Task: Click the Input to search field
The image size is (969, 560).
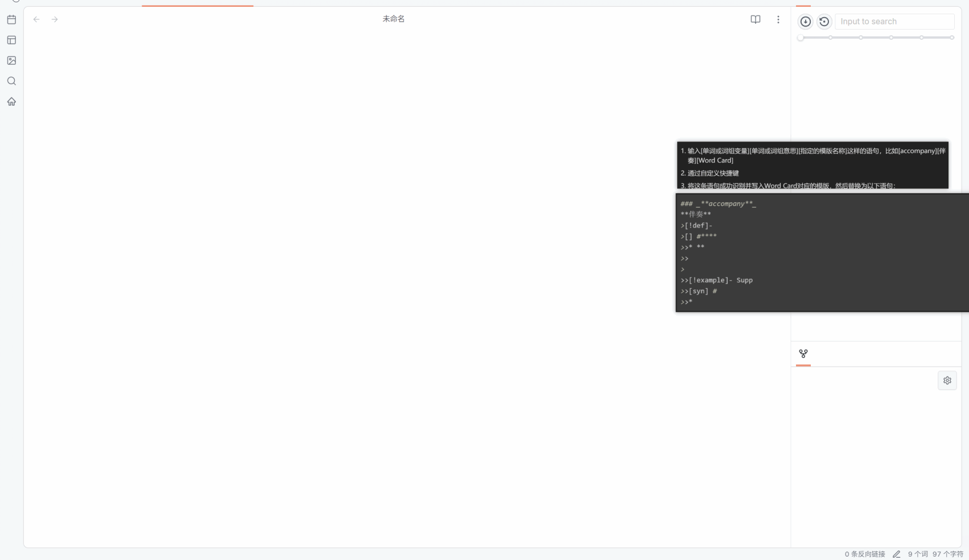Action: 894,22
